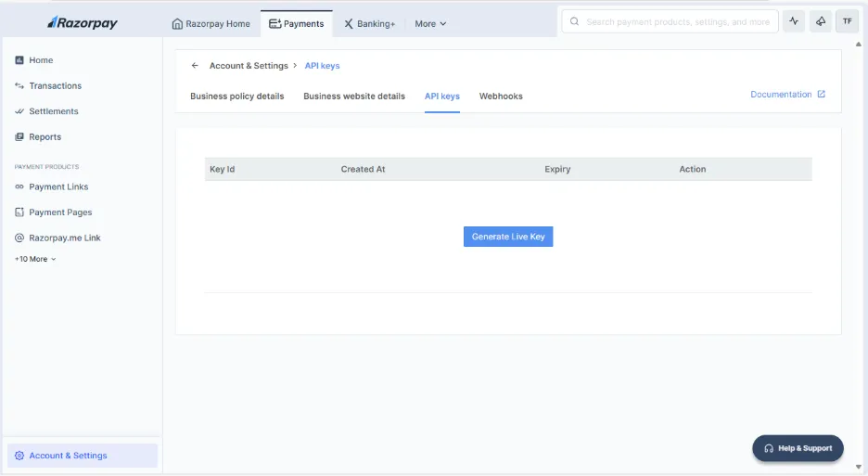Click the Razorpay.me Link at-sign icon
The width and height of the screenshot is (868, 476).
(x=19, y=238)
